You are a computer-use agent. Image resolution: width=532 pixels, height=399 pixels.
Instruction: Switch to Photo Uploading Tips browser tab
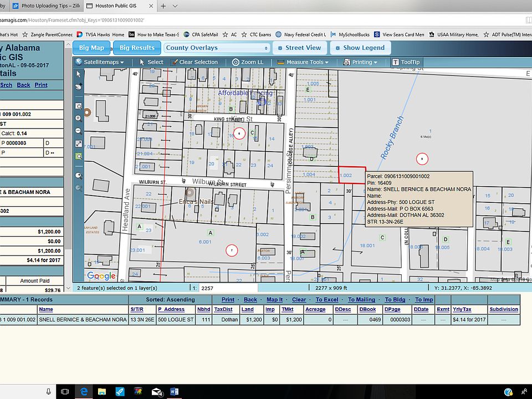(46, 6)
